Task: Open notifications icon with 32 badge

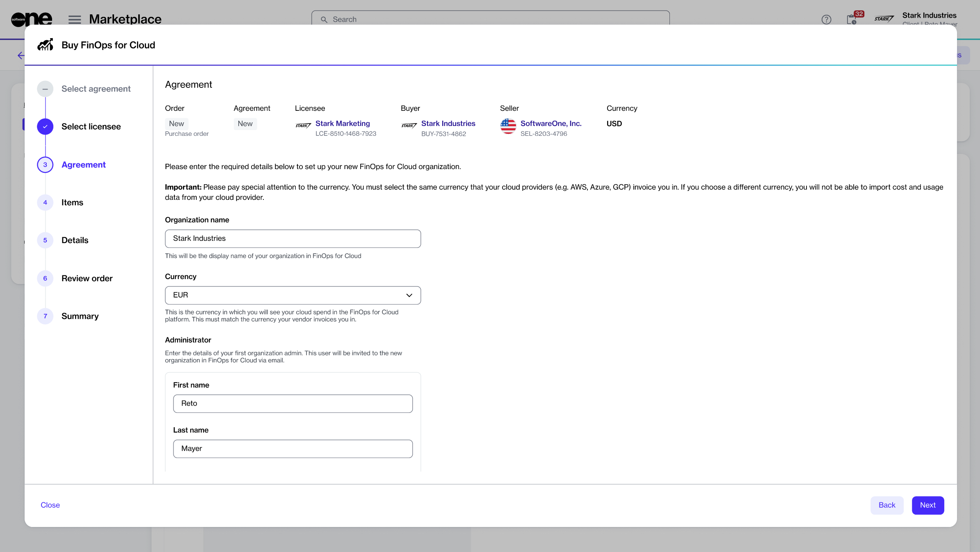Action: click(852, 19)
